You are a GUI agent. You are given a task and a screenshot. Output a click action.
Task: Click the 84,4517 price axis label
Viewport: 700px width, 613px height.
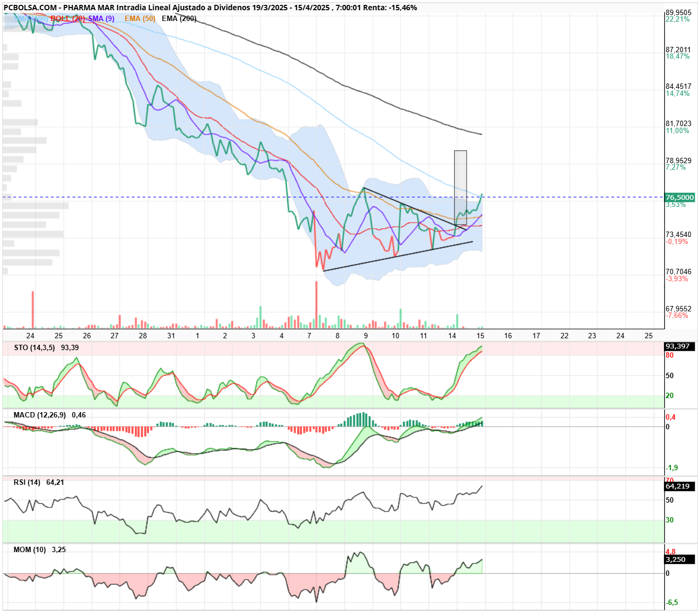pyautogui.click(x=678, y=86)
